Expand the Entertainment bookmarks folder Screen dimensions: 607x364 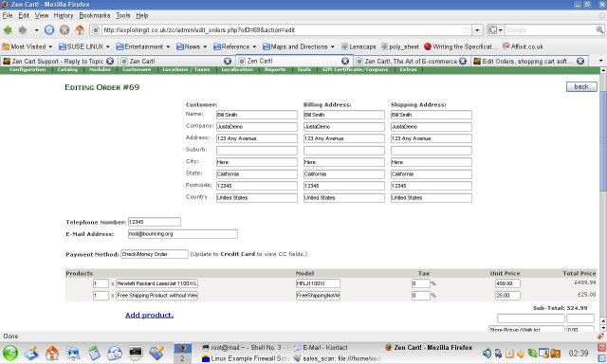click(x=143, y=46)
